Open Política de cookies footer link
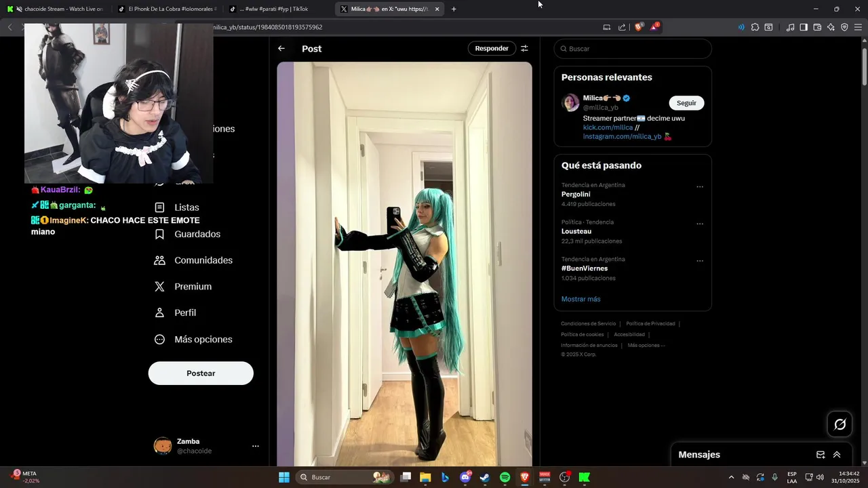 [582, 335]
